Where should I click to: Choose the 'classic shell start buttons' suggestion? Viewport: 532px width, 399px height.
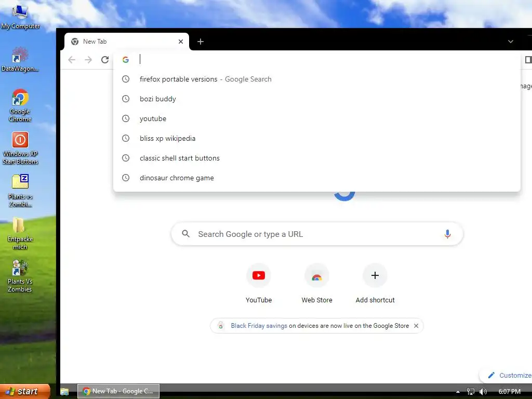(316, 158)
